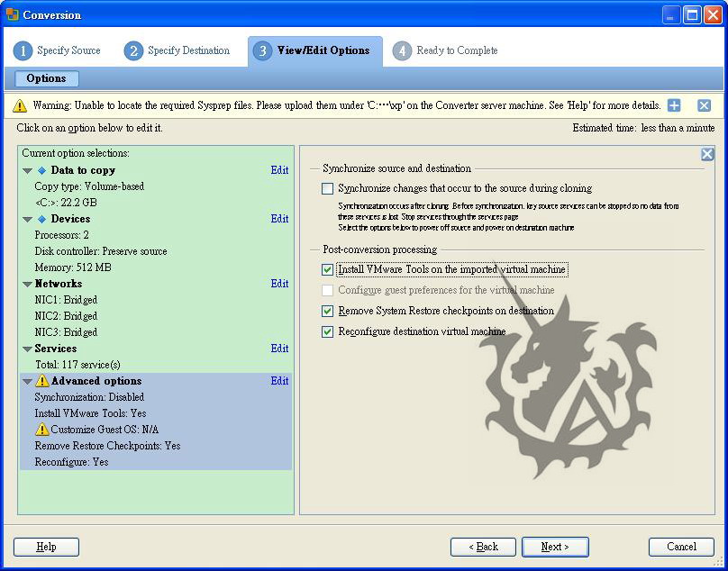Open Help for the conversion wizard
The image size is (728, 571).
(47, 547)
